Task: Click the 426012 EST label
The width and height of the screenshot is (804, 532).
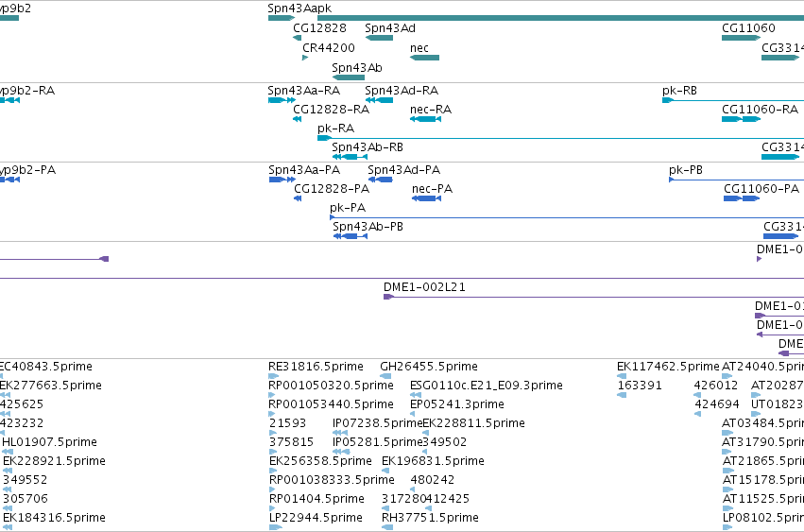Action: tap(716, 386)
